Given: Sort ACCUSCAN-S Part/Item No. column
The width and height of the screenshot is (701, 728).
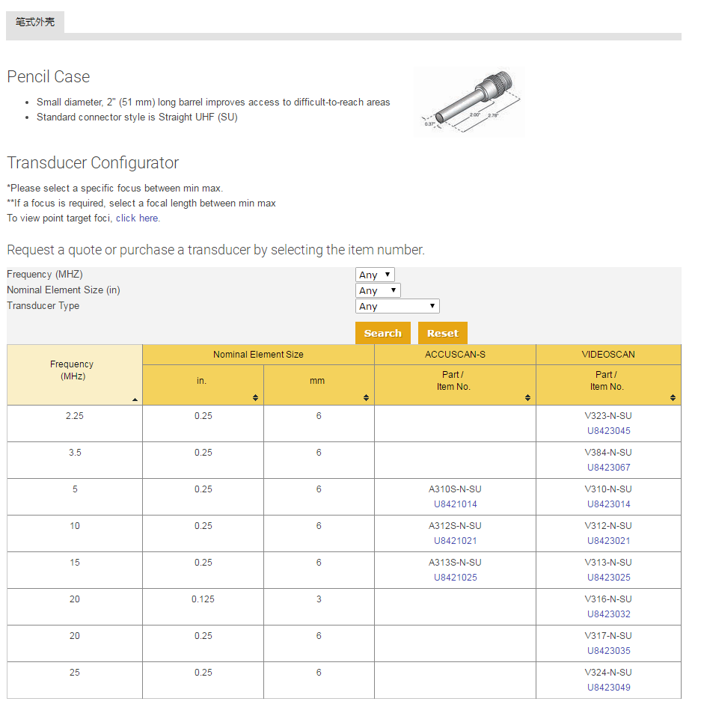Looking at the screenshot, I should point(527,398).
